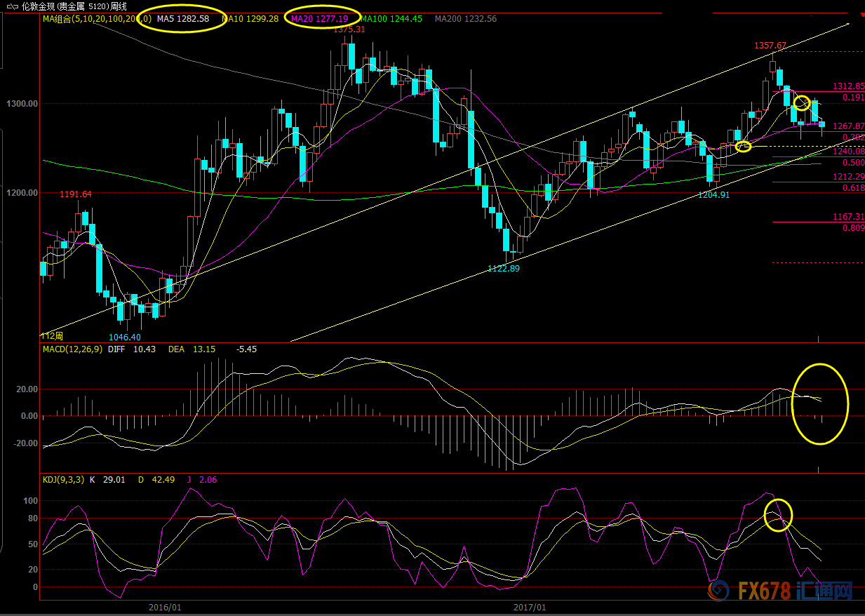Click the 2016/01 date marker on time axis

click(166, 607)
